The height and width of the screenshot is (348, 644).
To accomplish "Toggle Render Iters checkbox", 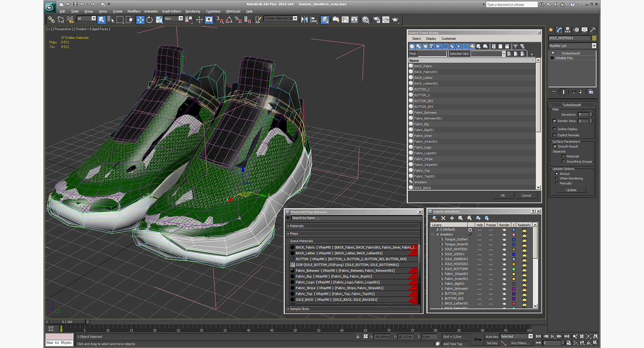I will click(554, 121).
